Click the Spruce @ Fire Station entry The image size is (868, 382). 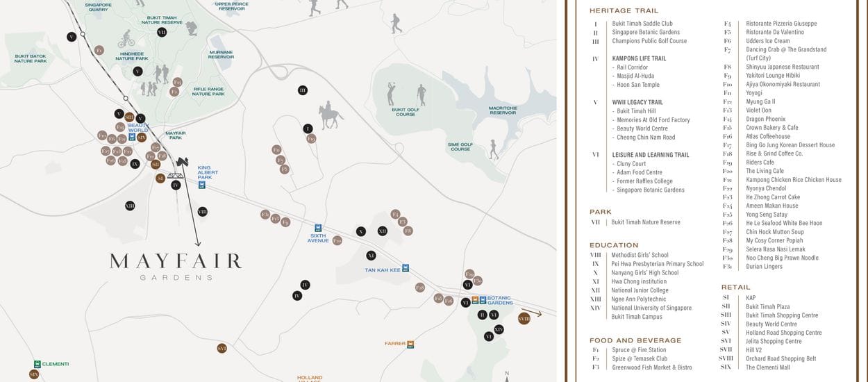(639, 350)
